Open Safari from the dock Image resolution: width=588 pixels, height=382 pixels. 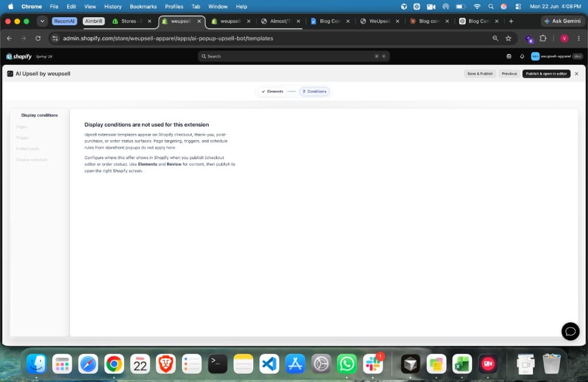pos(88,364)
